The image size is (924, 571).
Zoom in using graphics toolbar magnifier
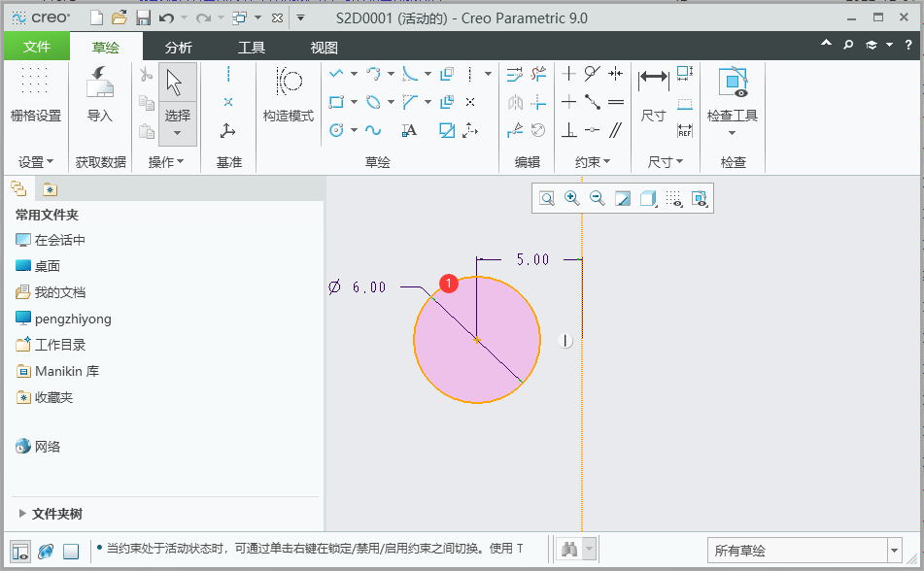571,198
